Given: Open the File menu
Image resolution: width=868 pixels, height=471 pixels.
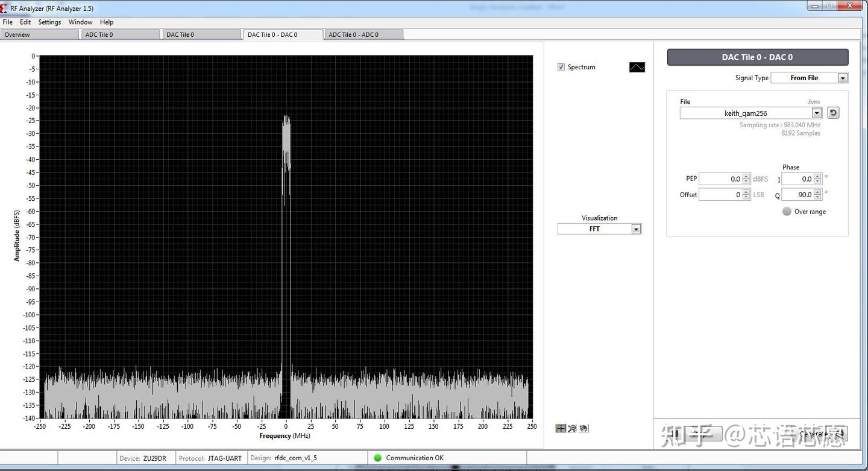Looking at the screenshot, I should point(8,22).
